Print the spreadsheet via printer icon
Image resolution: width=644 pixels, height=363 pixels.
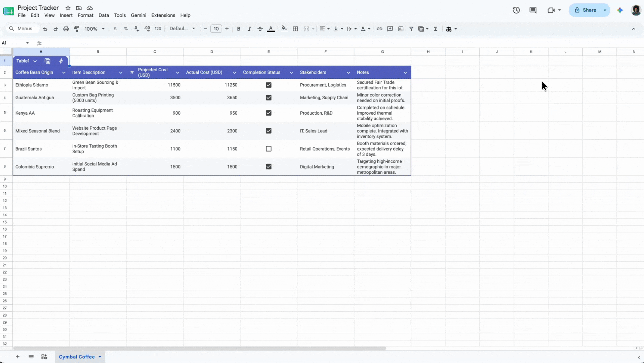point(66,29)
